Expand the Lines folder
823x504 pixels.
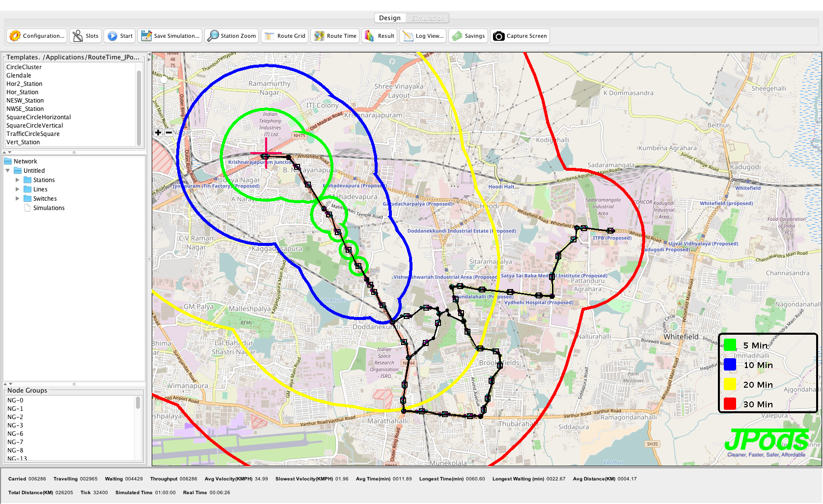[x=18, y=189]
